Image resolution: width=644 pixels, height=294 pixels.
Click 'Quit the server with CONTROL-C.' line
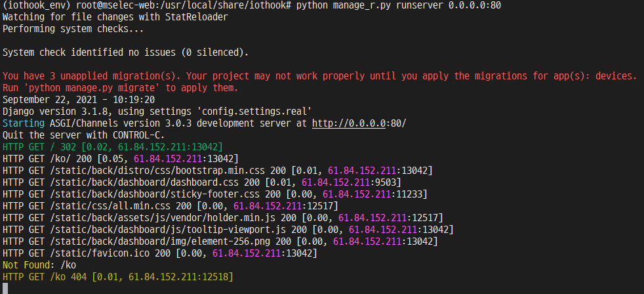coord(84,135)
